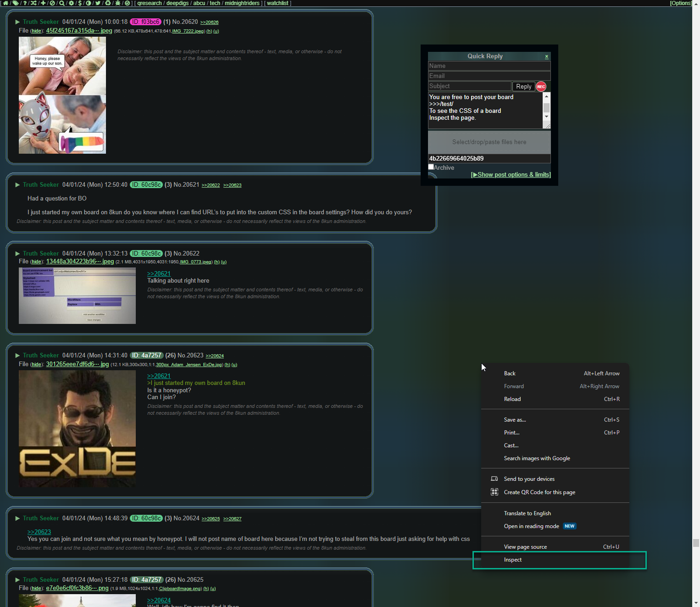
Task: Choose Print... from context menu
Action: click(555, 433)
